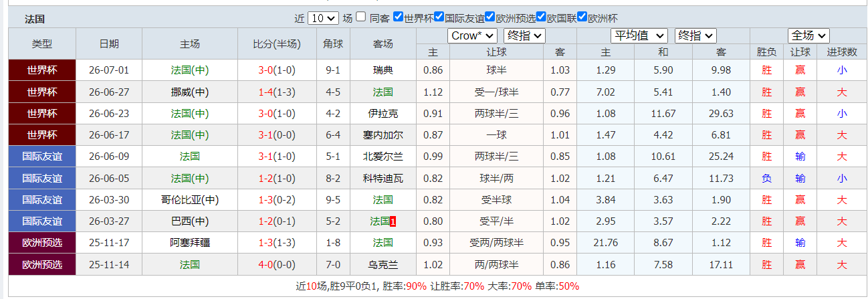
Task: Click home team 巴西(中)
Action: (190, 221)
